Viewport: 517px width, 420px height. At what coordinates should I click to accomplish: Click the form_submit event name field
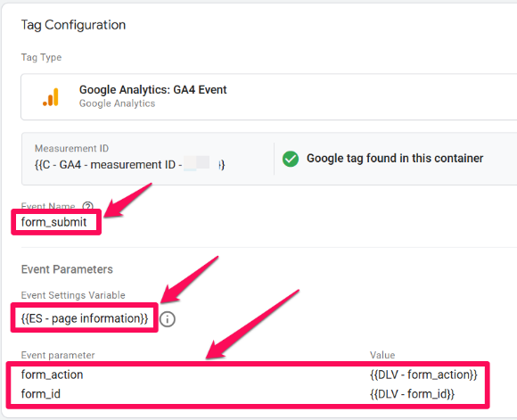click(54, 222)
